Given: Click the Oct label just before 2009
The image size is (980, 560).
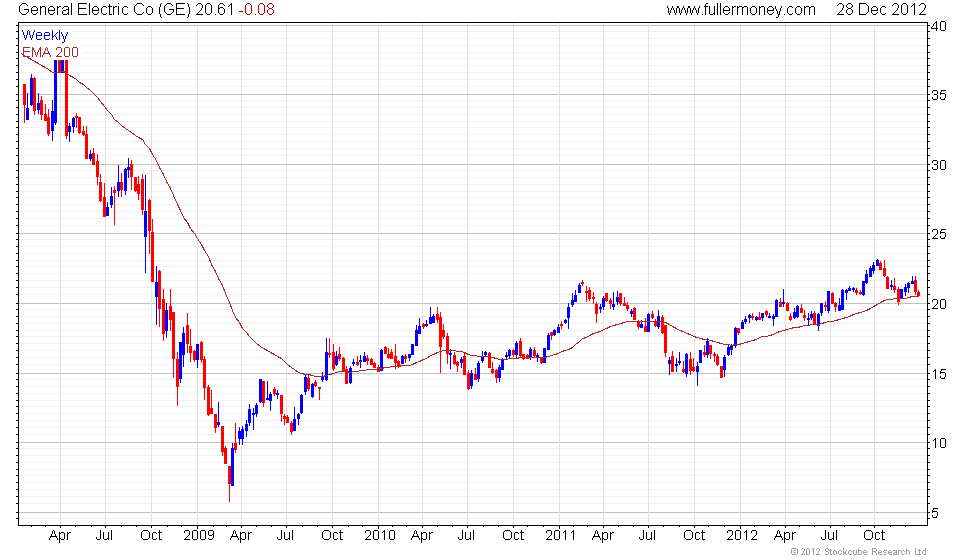Looking at the screenshot, I should (x=151, y=536).
